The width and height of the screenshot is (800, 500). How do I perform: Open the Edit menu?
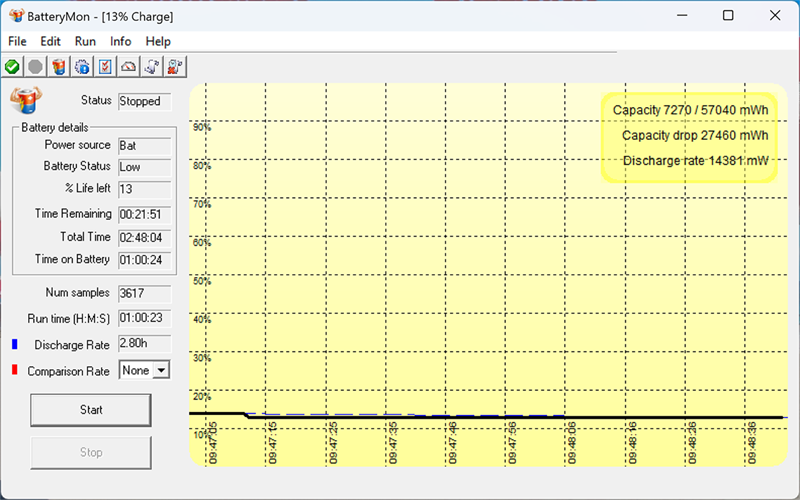click(x=51, y=41)
